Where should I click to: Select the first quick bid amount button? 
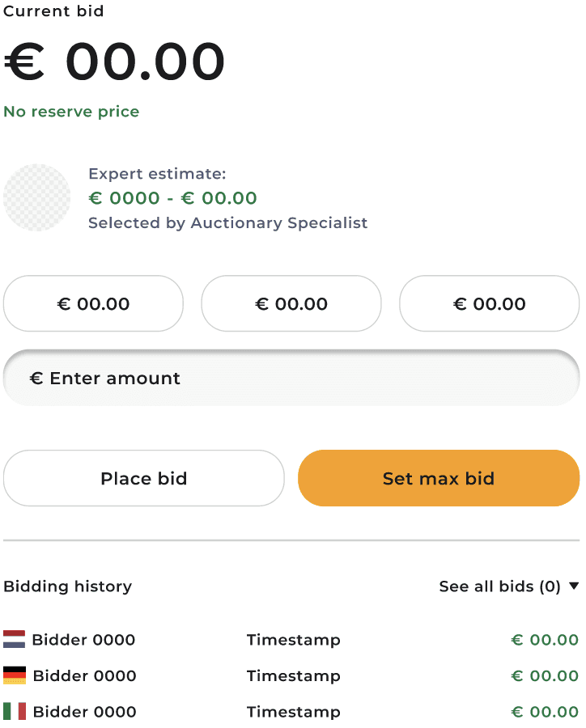[93, 304]
